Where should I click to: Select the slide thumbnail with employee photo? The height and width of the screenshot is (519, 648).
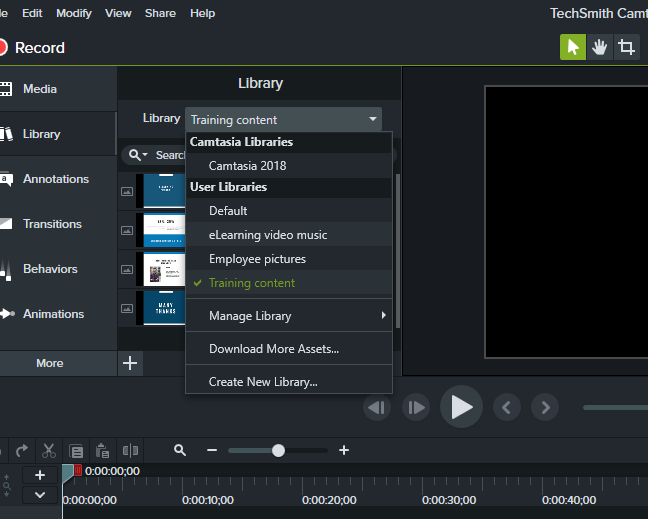pyautogui.click(x=164, y=269)
